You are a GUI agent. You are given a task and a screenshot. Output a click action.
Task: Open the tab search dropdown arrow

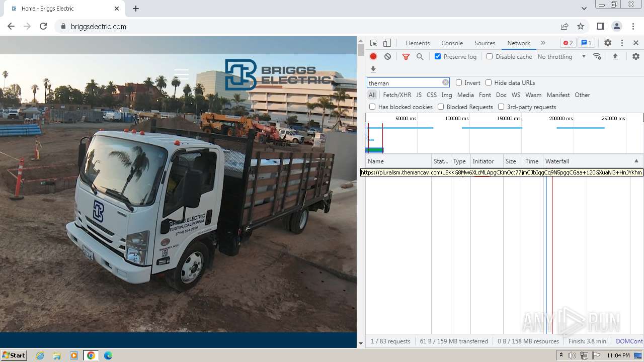[x=584, y=9]
